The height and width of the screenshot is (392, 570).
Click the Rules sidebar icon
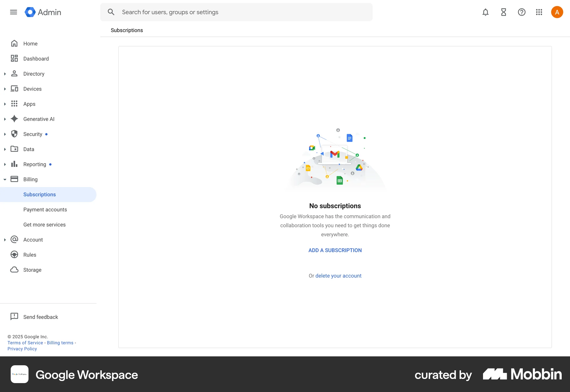(14, 255)
